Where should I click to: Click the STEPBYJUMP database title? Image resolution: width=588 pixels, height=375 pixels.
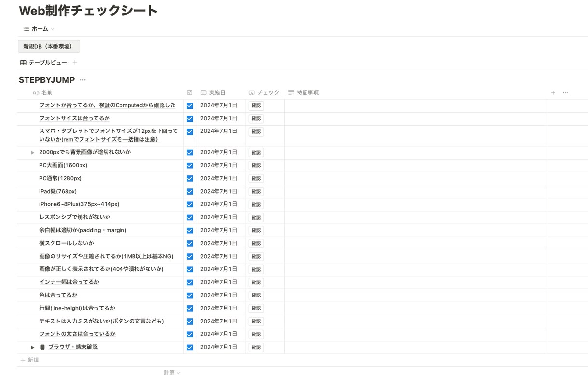(x=47, y=80)
